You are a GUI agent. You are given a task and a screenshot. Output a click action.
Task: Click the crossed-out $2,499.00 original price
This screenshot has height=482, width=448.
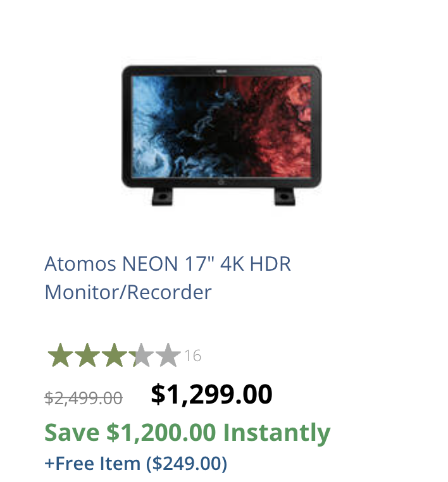84,398
